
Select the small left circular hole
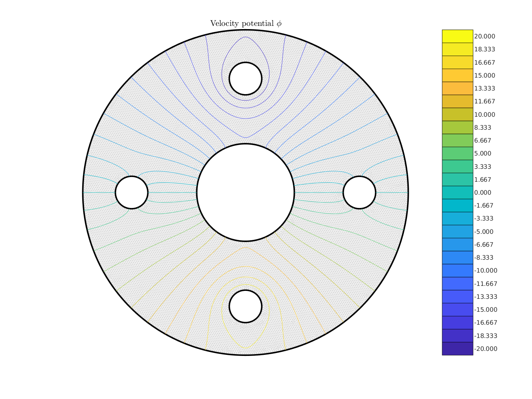click(132, 192)
